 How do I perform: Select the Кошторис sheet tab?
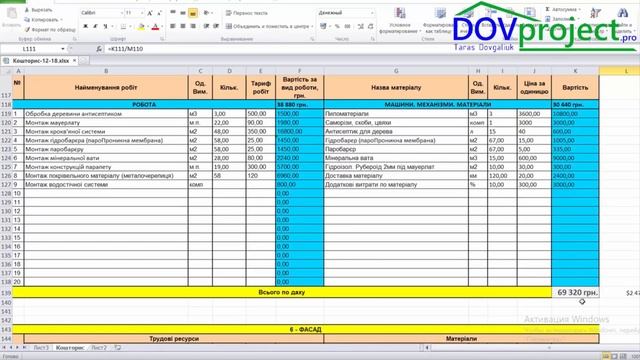tap(70, 348)
